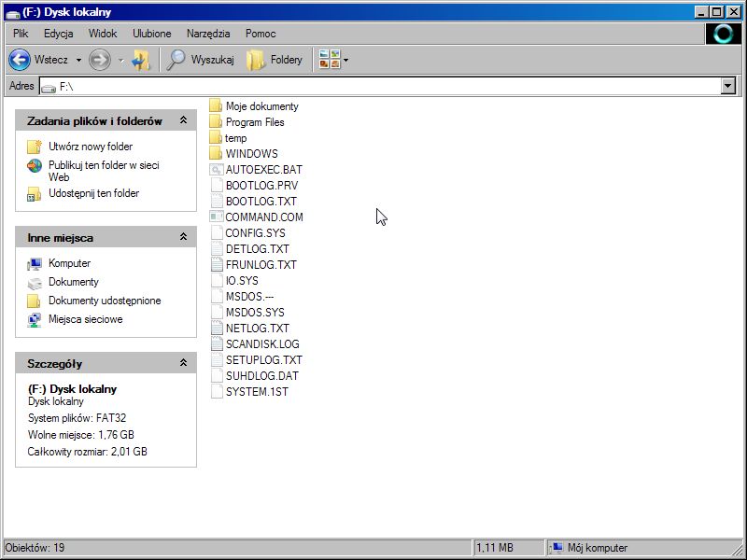Collapse the Zadania plików i folderów panel
This screenshot has height=560, width=747.
tap(183, 120)
